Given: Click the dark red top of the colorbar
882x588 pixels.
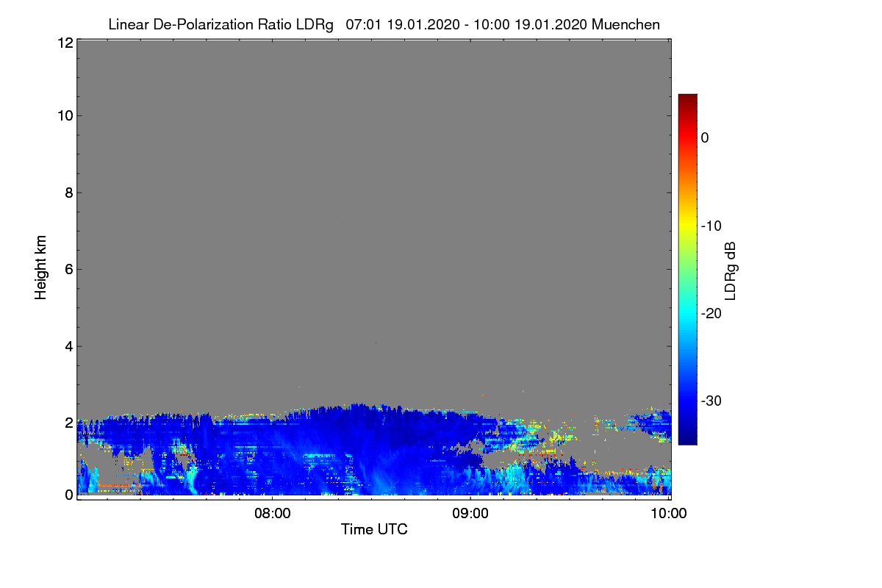Looking at the screenshot, I should [687, 99].
